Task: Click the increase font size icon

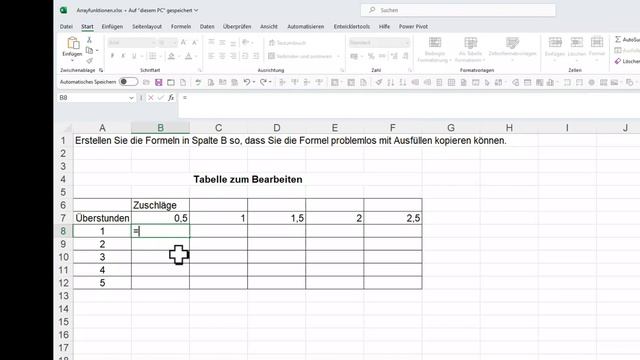Action: coord(184,42)
